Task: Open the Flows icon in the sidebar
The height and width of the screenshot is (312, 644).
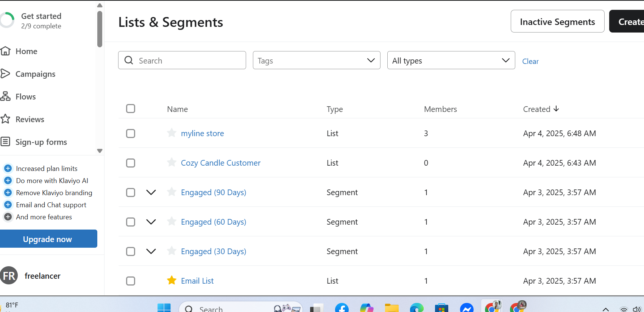Action: tap(5, 96)
